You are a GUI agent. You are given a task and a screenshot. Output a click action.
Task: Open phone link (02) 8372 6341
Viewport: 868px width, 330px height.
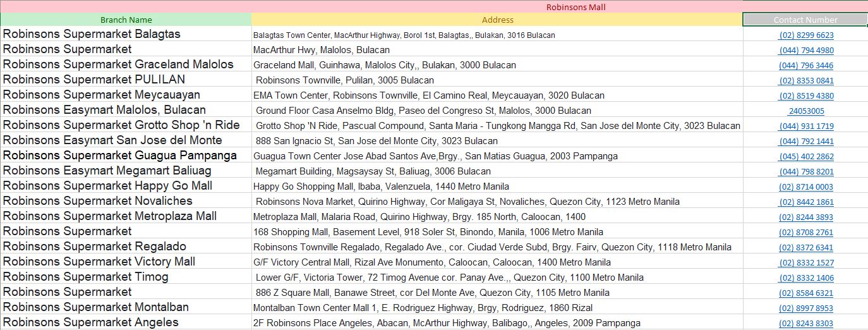tap(806, 248)
